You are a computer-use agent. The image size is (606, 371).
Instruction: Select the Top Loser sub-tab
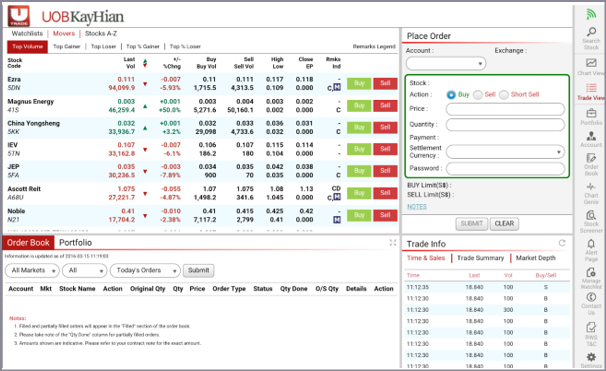coord(103,47)
